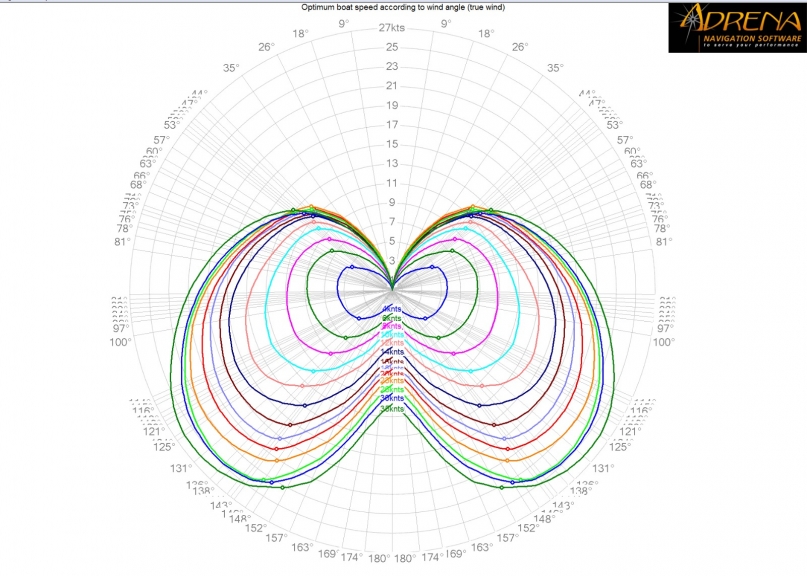The image size is (807, 576).
Task: Select the 13 speed ring label
Action: point(392,164)
